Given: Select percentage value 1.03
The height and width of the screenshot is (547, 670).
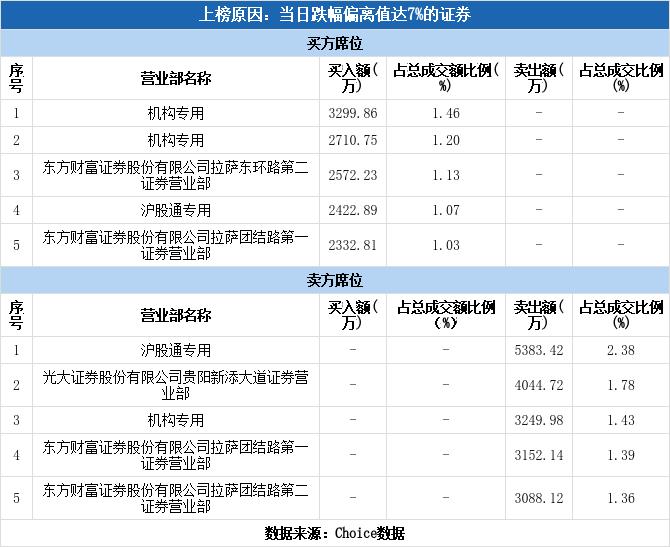Looking at the screenshot, I should tap(446, 245).
